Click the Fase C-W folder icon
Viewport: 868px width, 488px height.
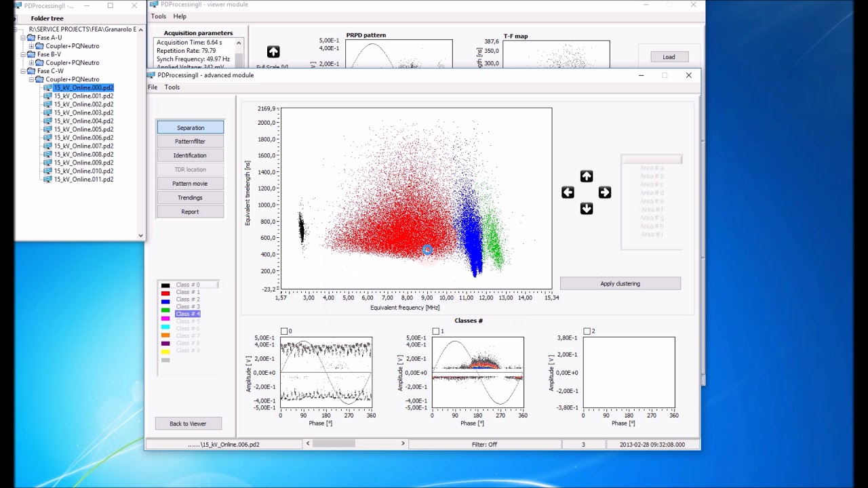point(31,71)
